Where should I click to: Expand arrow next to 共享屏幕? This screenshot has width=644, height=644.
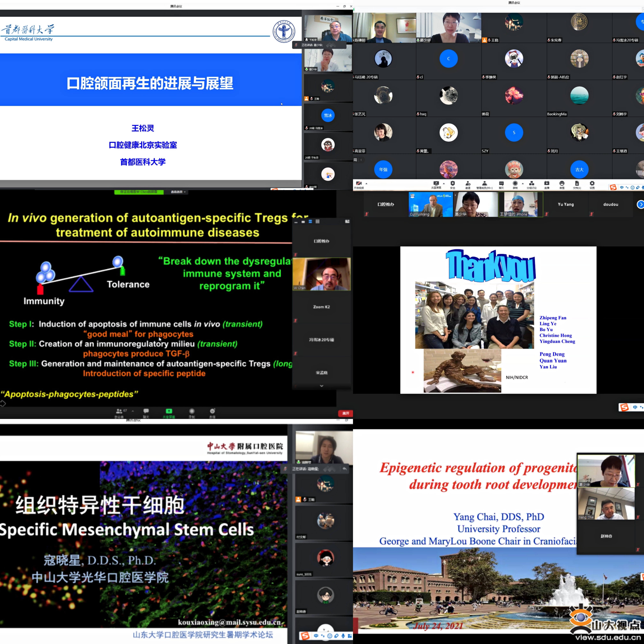point(444,184)
